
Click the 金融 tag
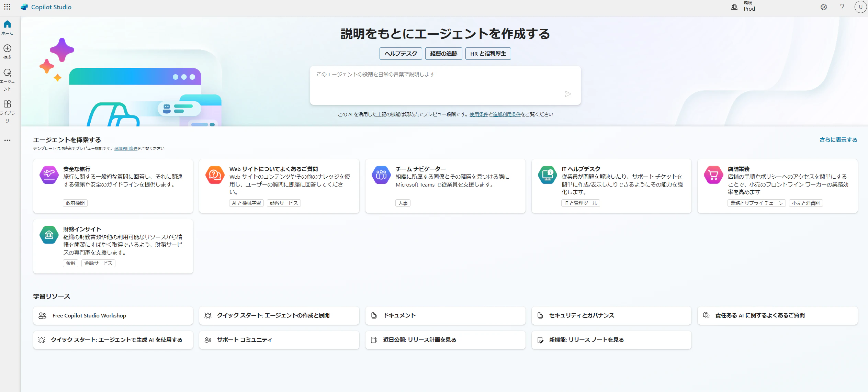click(71, 263)
